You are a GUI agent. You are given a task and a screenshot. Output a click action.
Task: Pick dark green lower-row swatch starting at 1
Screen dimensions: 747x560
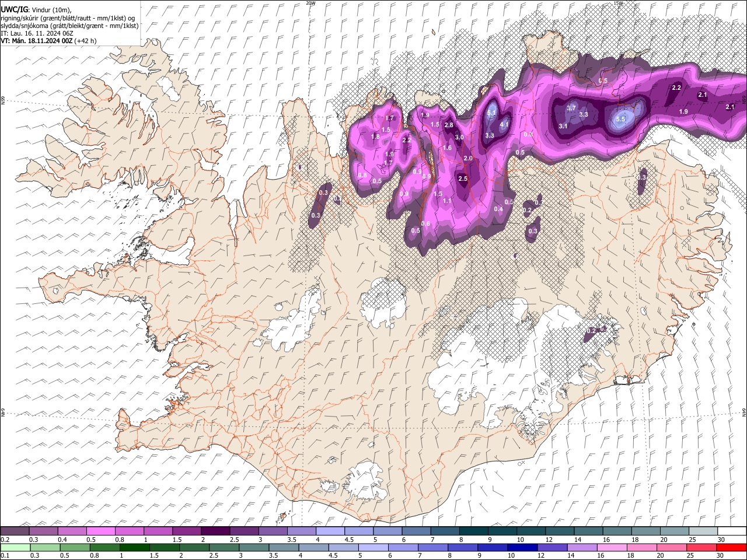pyautogui.click(x=134, y=547)
